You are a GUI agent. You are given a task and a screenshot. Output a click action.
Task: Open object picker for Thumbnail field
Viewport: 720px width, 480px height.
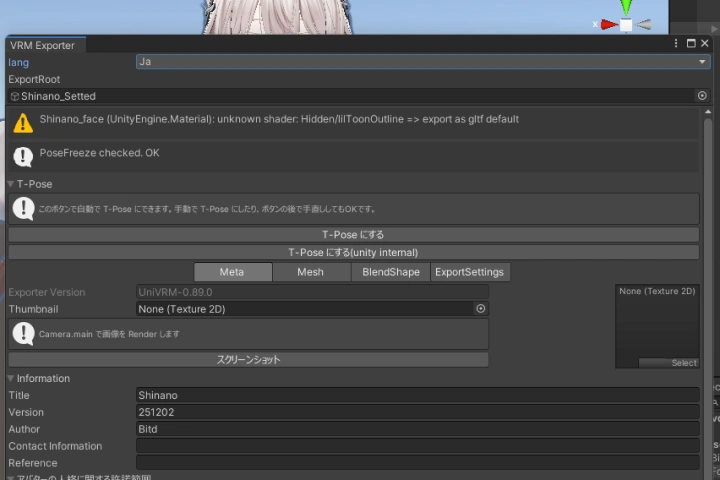tap(480, 309)
